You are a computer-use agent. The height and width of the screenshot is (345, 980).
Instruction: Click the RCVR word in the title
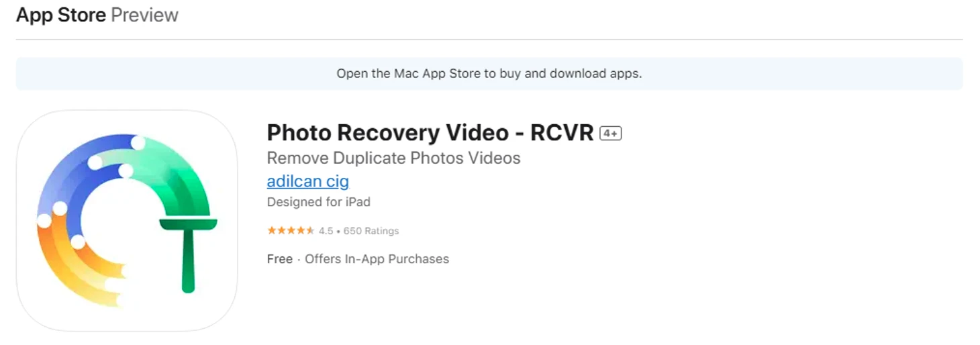[x=562, y=133]
